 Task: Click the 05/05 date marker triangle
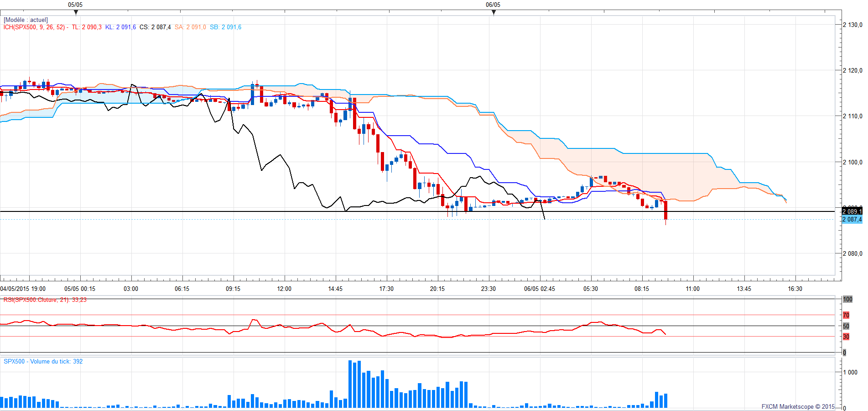76,12
